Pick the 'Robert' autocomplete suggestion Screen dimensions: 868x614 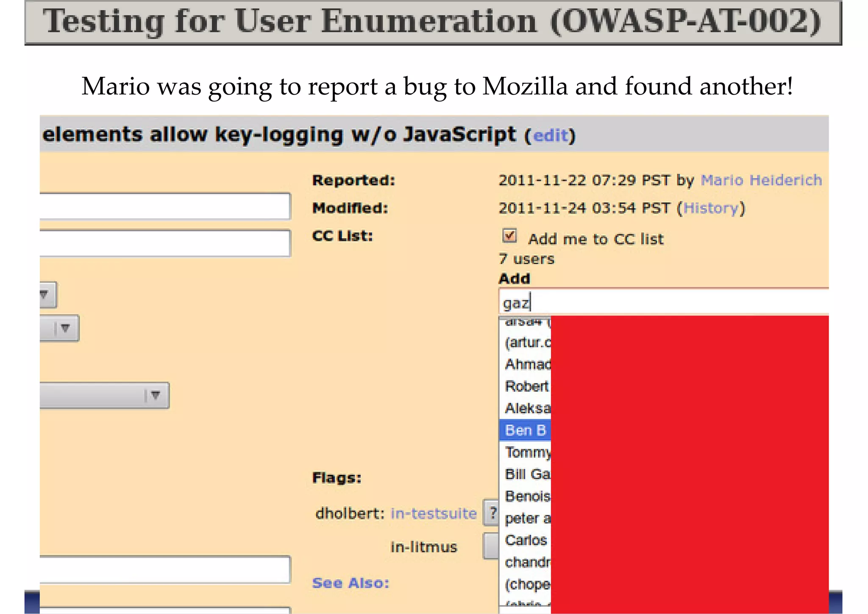[526, 386]
